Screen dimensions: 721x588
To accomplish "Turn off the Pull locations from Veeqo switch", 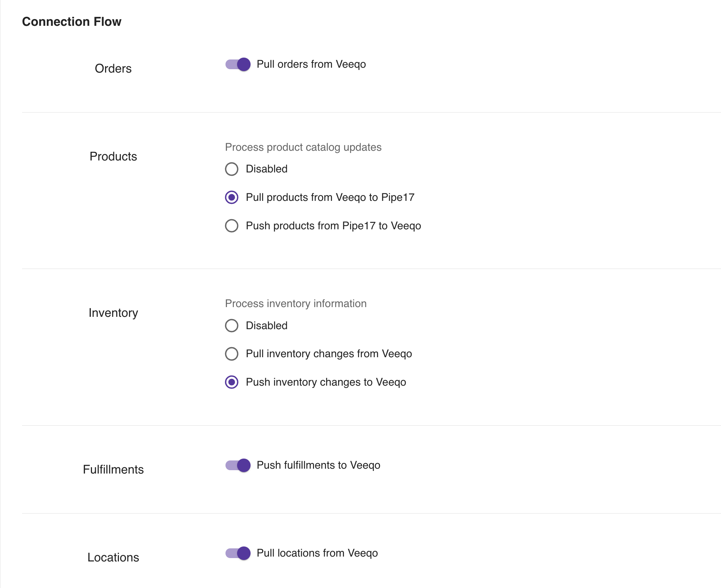I will pos(238,553).
